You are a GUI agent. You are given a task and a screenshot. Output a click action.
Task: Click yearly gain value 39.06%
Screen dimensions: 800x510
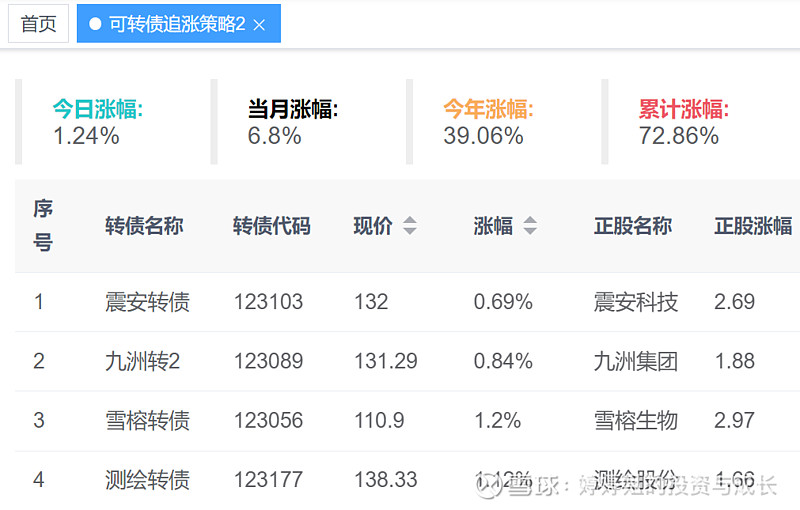click(x=483, y=136)
